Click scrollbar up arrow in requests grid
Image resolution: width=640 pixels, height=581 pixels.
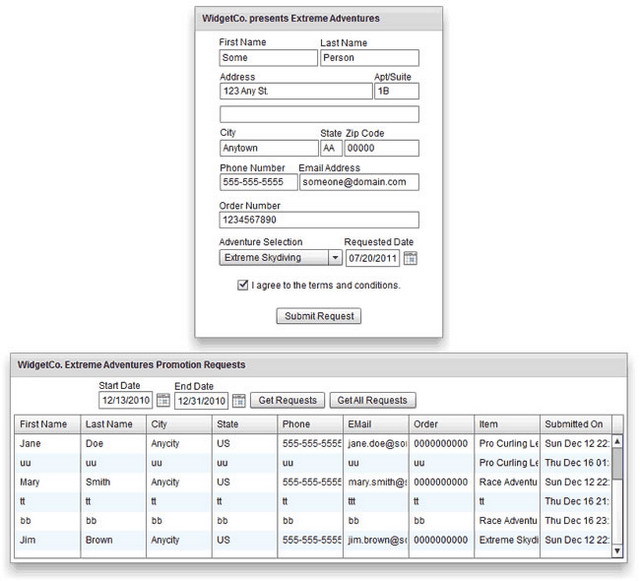tap(618, 441)
